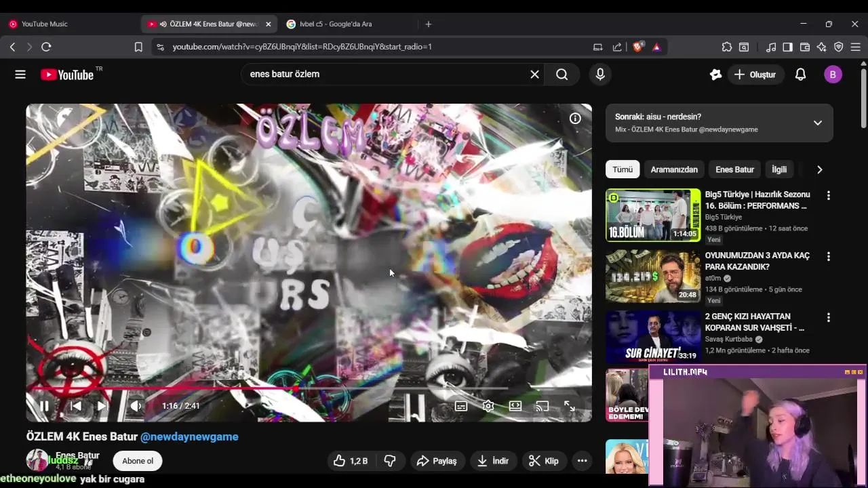Open the @newdaynewgame channel link
Image resolution: width=868 pixels, height=488 pixels.
coord(189,437)
